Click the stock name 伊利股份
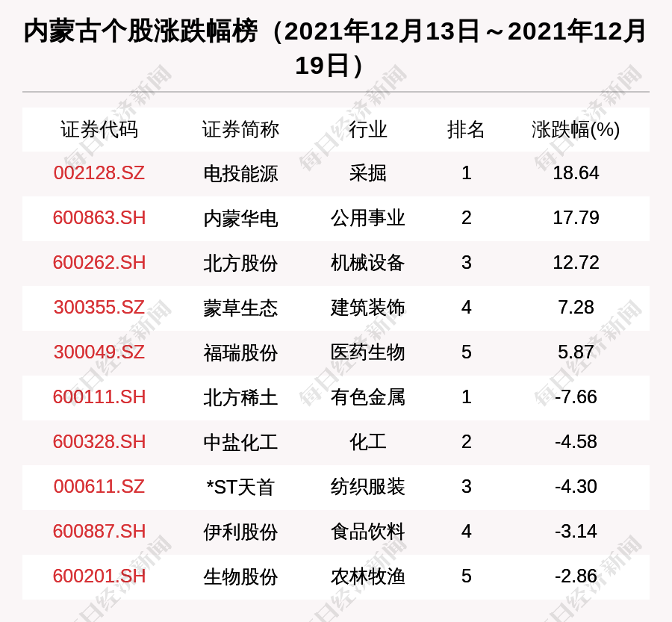Screen dimensions: 672x622 pyautogui.click(x=240, y=532)
